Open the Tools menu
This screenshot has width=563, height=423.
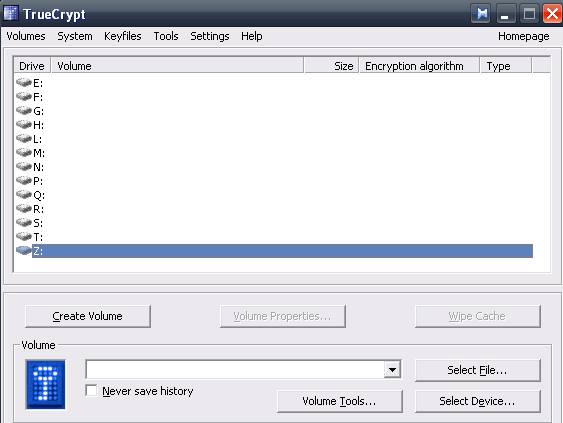tap(166, 36)
